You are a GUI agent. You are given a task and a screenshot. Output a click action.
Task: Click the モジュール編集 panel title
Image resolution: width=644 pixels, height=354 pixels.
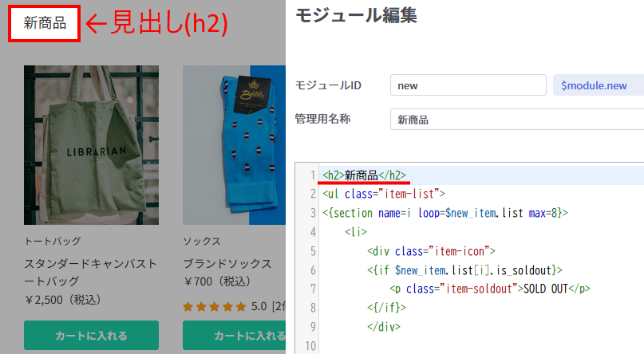(356, 16)
